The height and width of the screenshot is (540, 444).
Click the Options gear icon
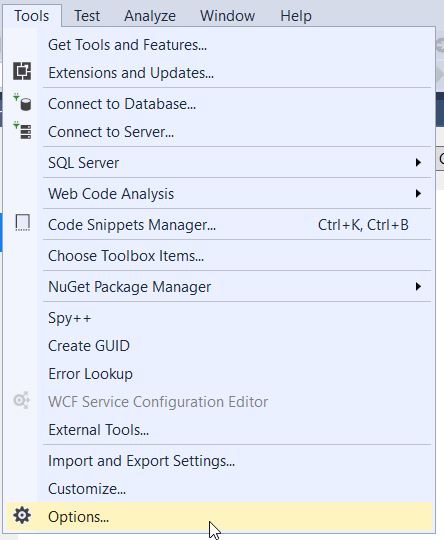(x=22, y=516)
